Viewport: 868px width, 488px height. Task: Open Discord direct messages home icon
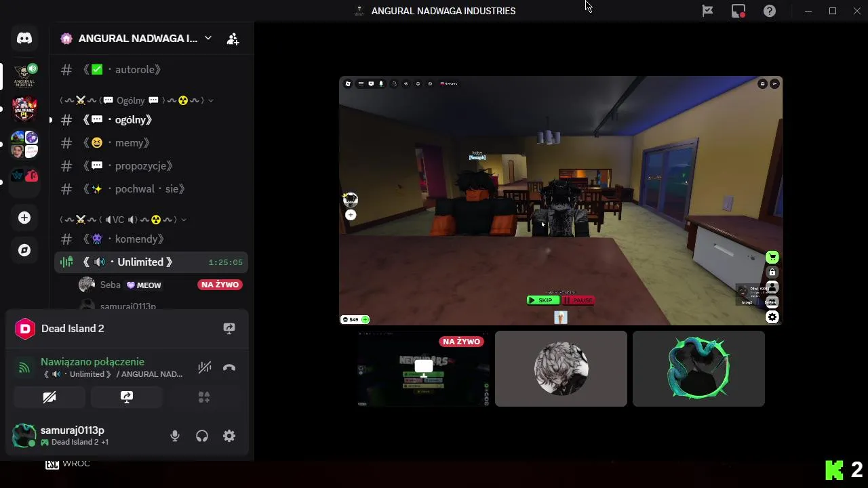pyautogui.click(x=24, y=39)
